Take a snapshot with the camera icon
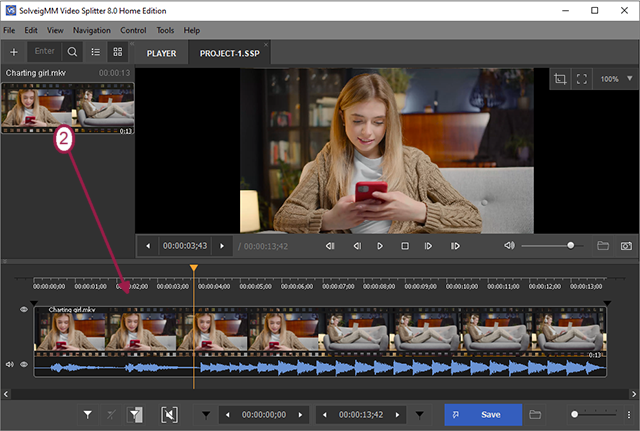640x431 pixels. click(x=627, y=245)
